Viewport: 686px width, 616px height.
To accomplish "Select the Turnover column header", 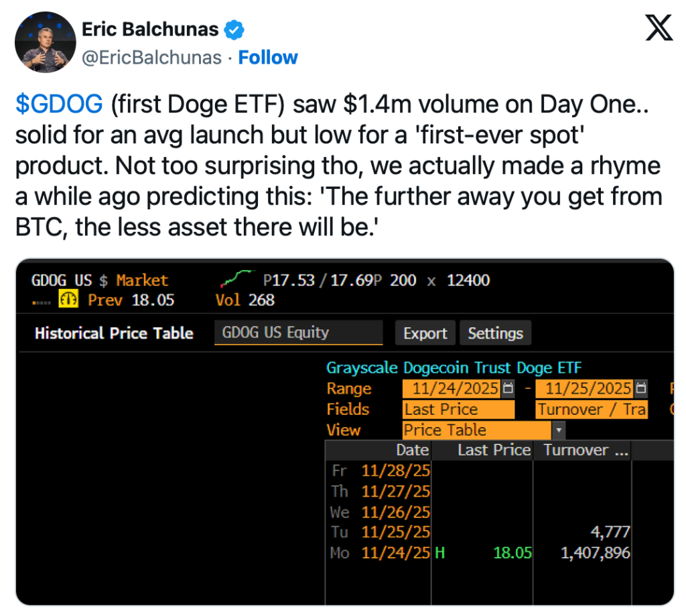I will (x=586, y=450).
